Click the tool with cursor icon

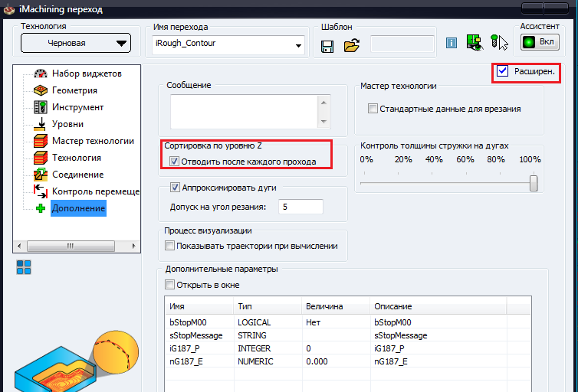coord(500,42)
